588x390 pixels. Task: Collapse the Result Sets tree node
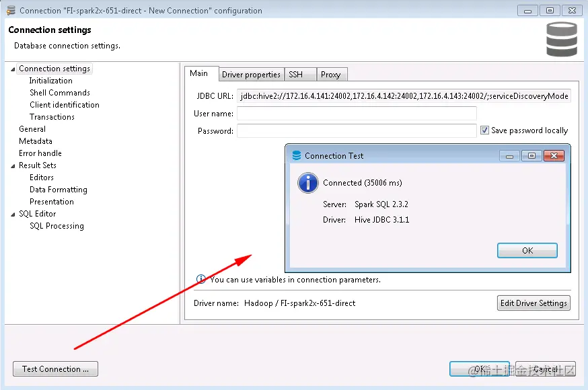pyautogui.click(x=13, y=165)
